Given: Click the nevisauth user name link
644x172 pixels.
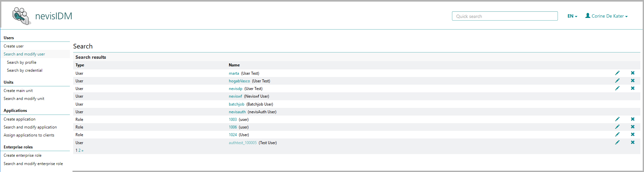Looking at the screenshot, I should coord(237,112).
